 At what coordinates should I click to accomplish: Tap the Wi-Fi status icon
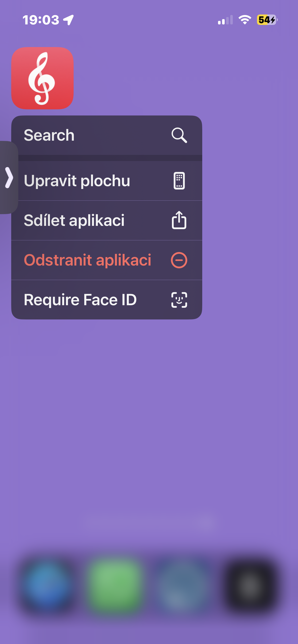click(245, 20)
